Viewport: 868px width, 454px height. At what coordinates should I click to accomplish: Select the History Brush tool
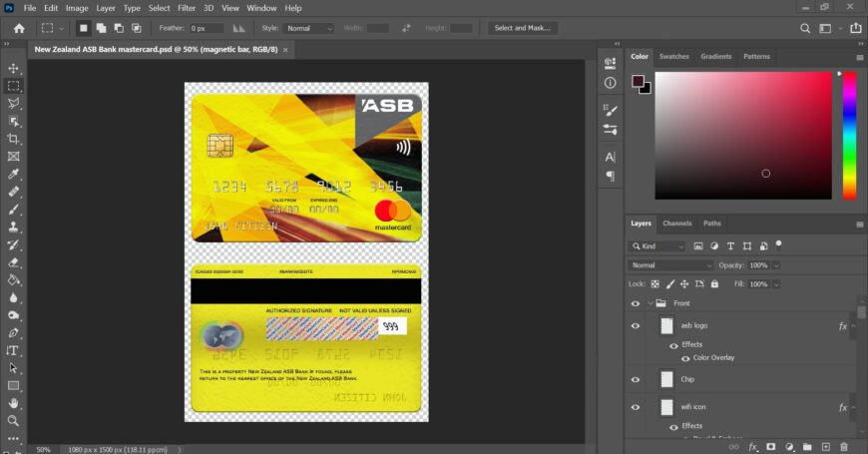pyautogui.click(x=13, y=244)
